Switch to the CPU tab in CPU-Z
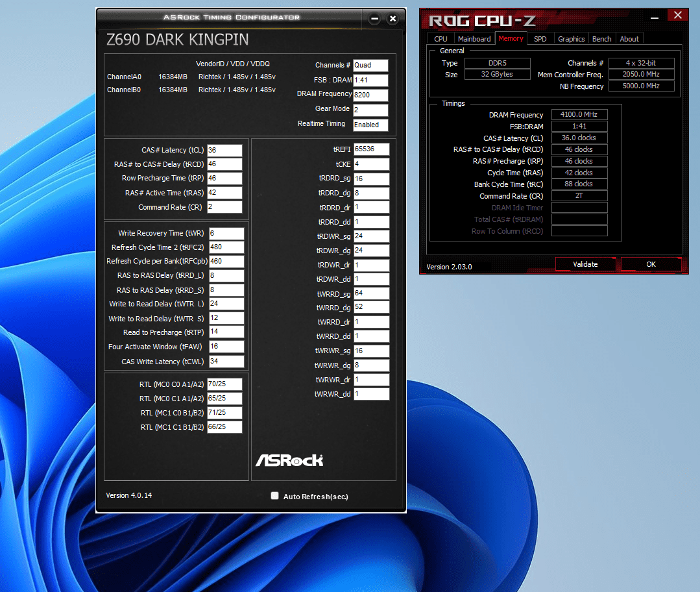Image resolution: width=700 pixels, height=592 pixels. pos(441,39)
